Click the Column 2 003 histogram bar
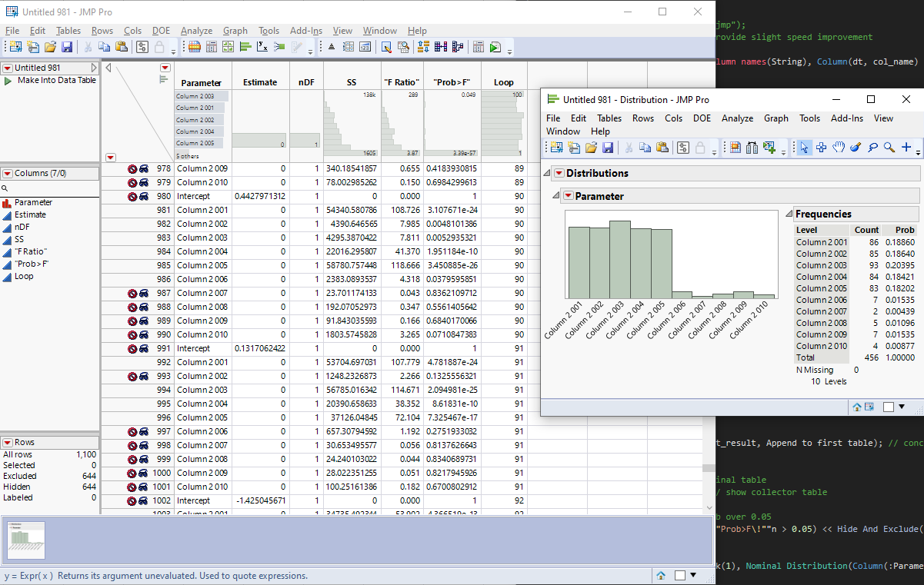Screen dimensions: 924x585 619,260
